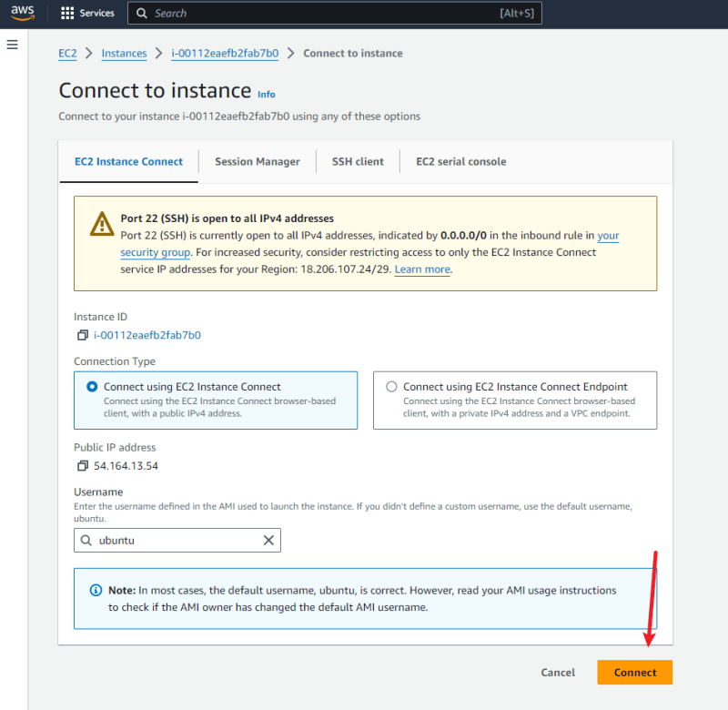The width and height of the screenshot is (728, 710).
Task: Open the Info link beside the page title
Action: (267, 95)
